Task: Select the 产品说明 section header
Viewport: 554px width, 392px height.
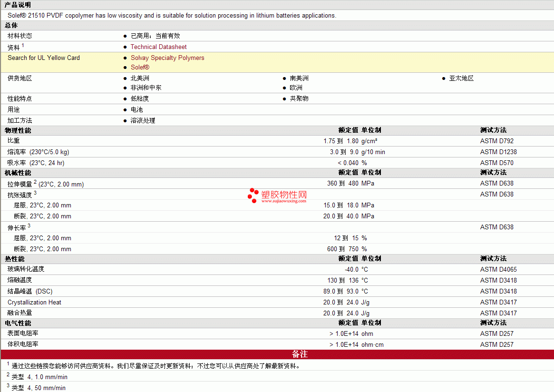Action: tap(18, 5)
